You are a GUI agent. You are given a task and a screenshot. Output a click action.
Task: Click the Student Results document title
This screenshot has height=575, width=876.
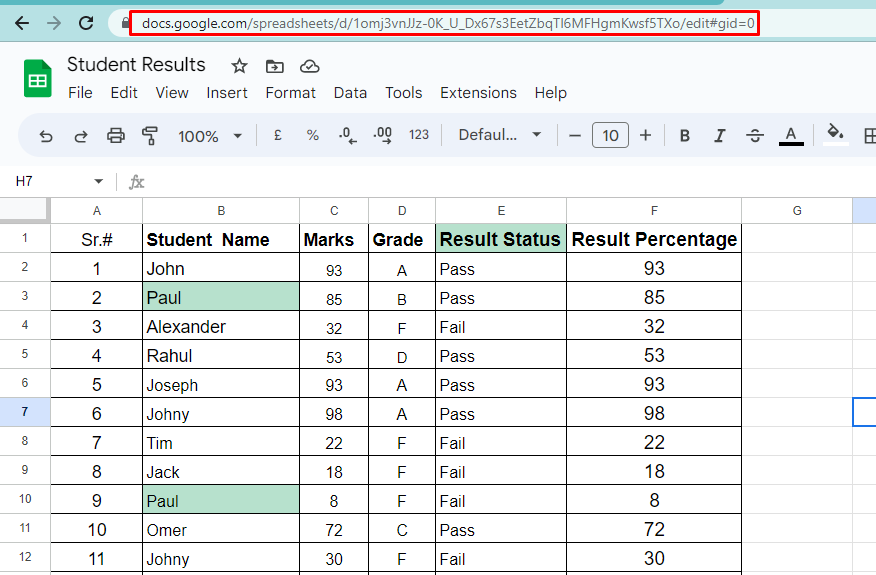(x=136, y=65)
